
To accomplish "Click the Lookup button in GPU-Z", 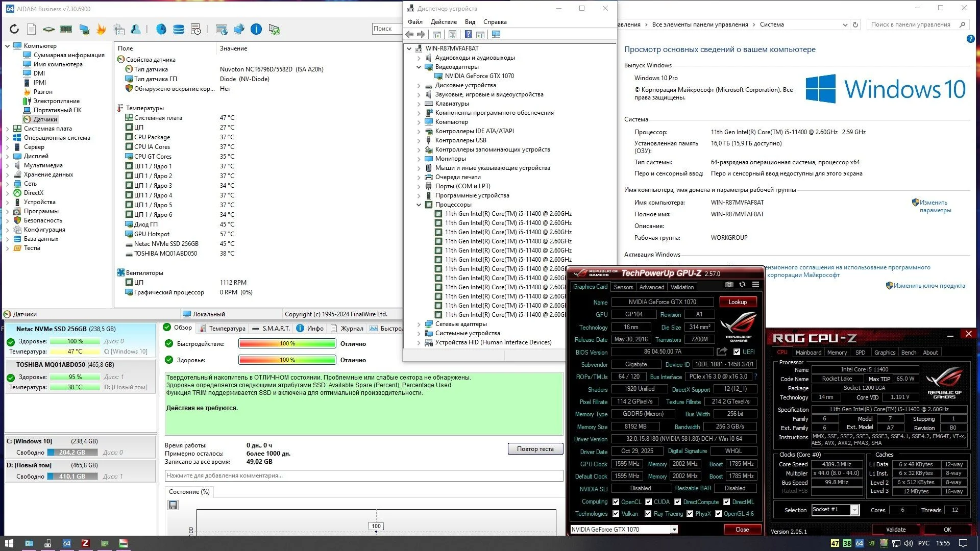I will click(x=738, y=302).
